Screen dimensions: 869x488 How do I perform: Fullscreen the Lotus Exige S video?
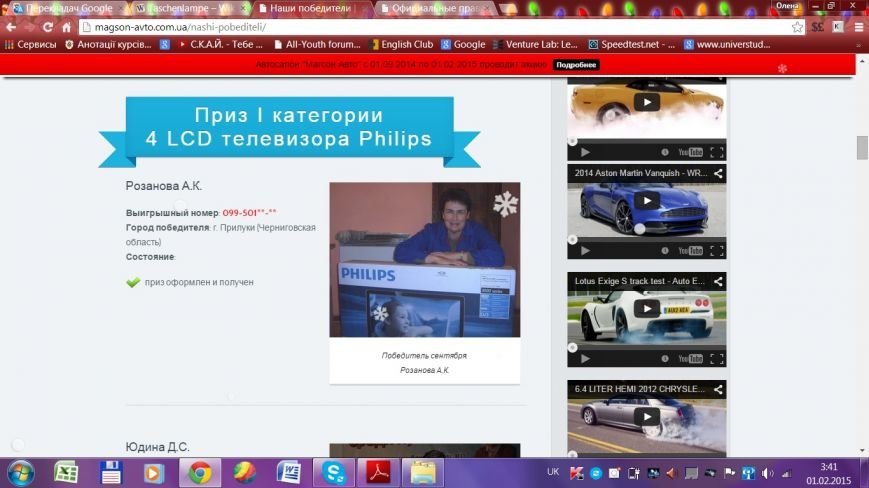717,359
